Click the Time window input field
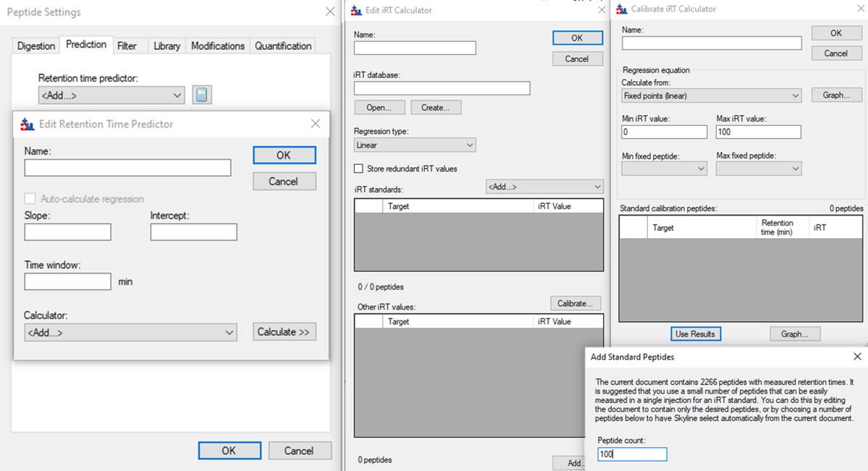 pos(67,281)
